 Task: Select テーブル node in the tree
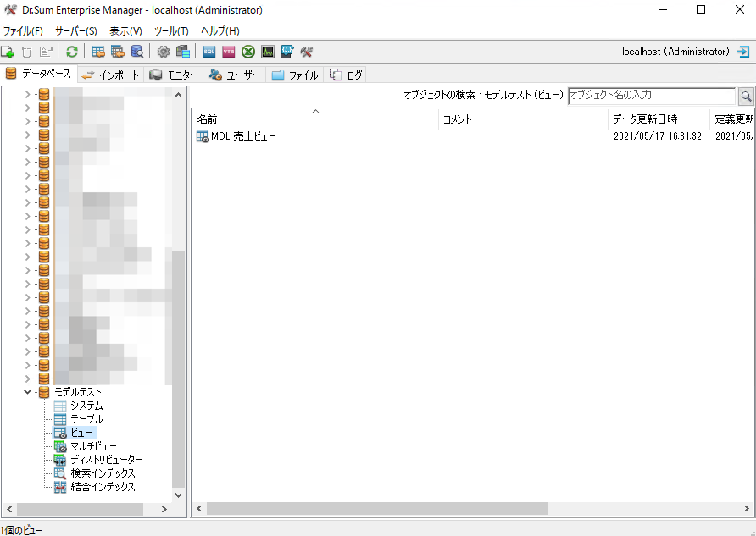[x=86, y=419]
